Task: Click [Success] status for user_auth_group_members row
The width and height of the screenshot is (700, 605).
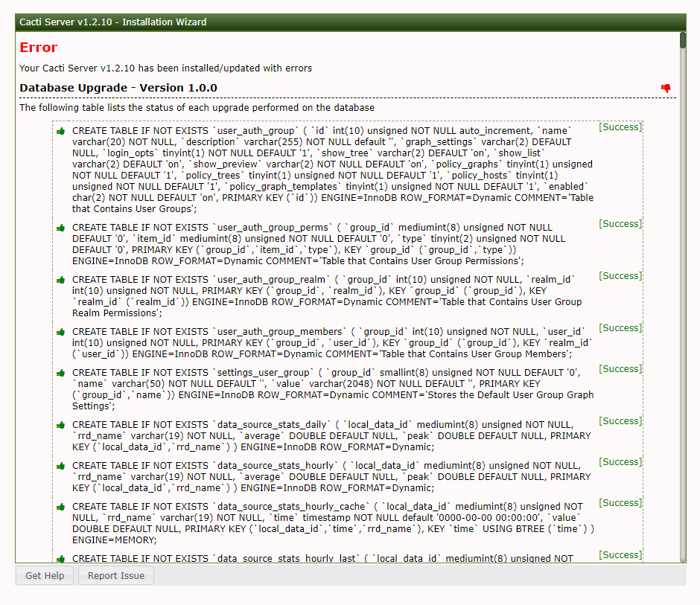Action: click(x=620, y=328)
